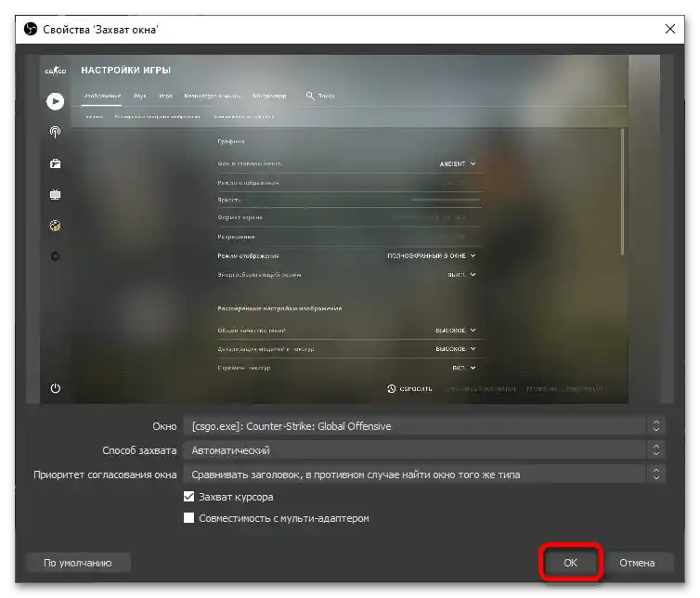
Task: Click the OK button
Action: coord(570,563)
